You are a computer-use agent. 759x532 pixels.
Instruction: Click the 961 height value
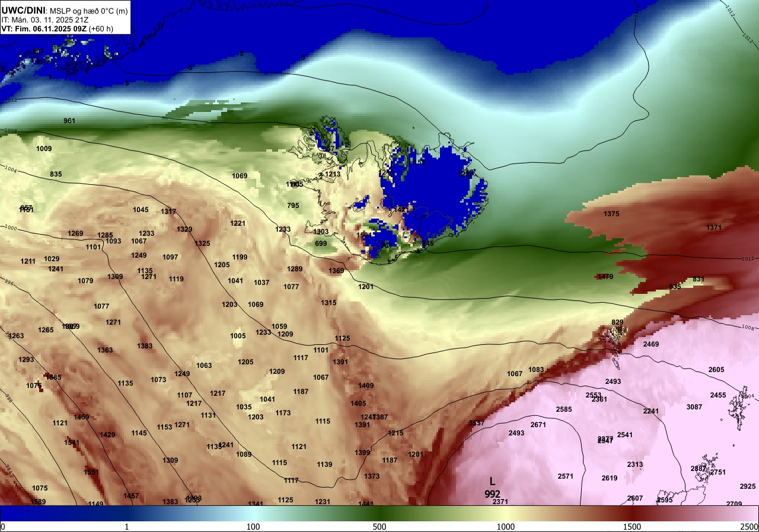pyautogui.click(x=69, y=121)
